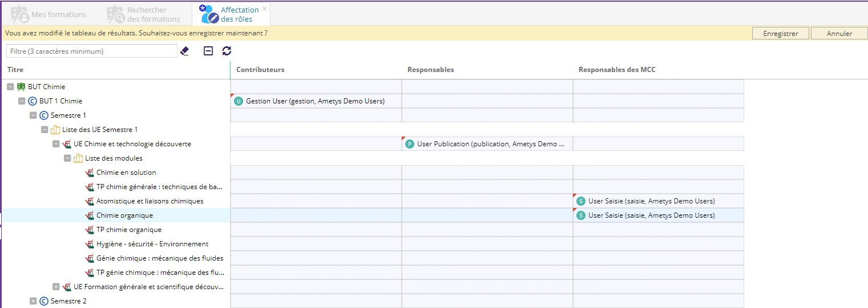The image size is (868, 308).
Task: Click the Gestion User avatar icon
Action: 239,101
